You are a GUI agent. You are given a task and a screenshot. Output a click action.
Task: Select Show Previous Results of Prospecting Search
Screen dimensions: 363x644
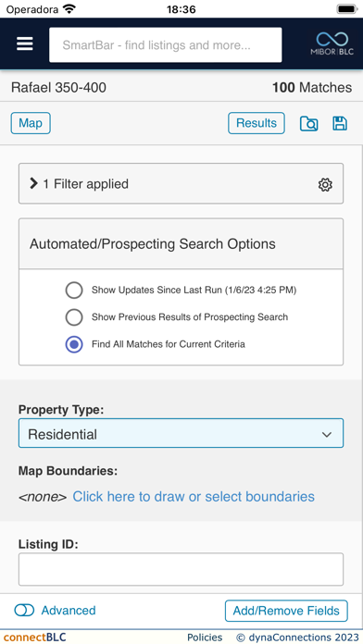(74, 317)
